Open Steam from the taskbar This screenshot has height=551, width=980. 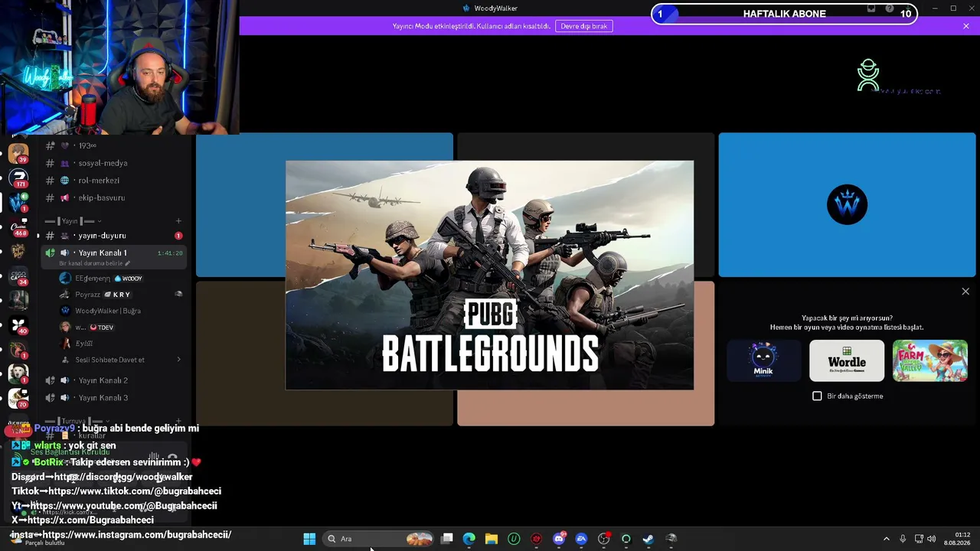(x=648, y=539)
